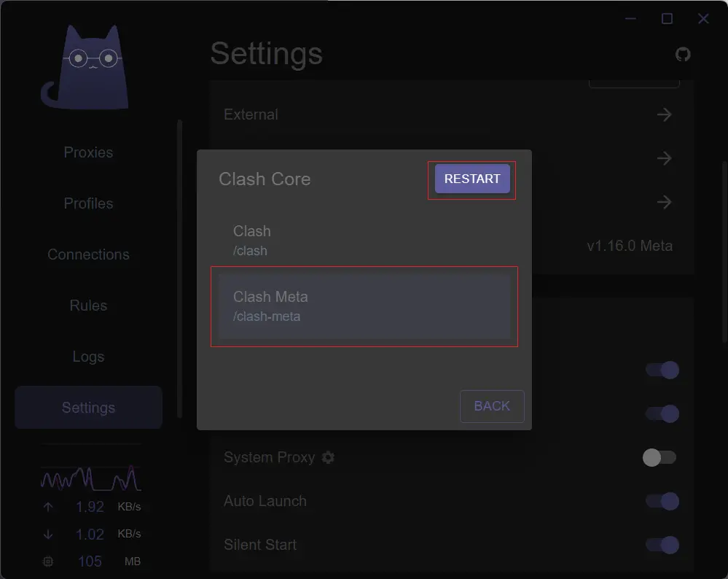Click the Auto Launch label
Viewport: 728px width, 579px height.
265,501
